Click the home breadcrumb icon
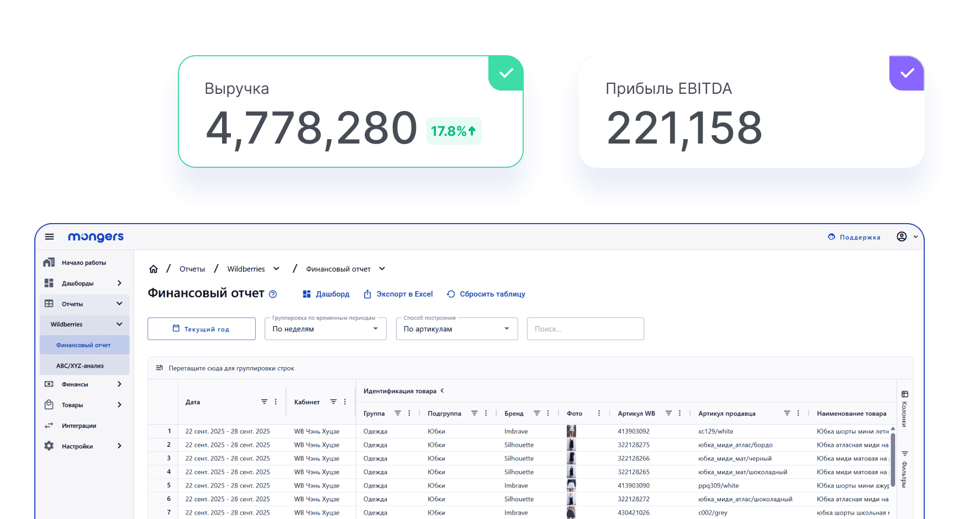This screenshot has width=980, height=519. point(154,269)
